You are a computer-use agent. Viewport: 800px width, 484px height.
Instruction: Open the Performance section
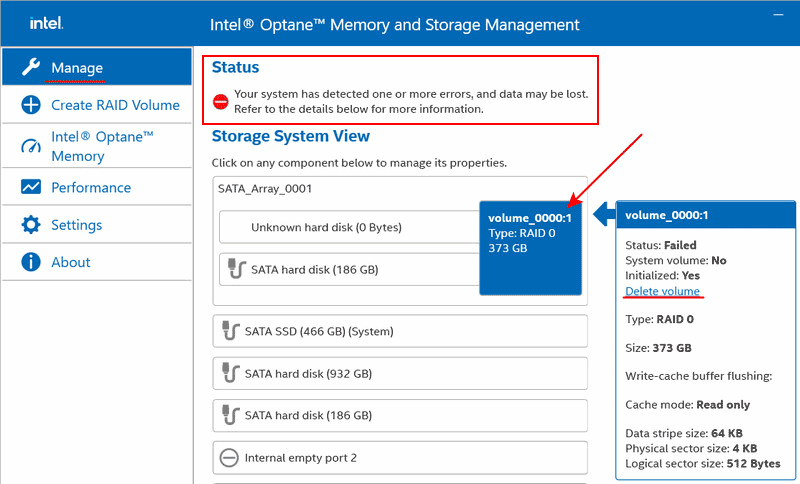(x=91, y=187)
